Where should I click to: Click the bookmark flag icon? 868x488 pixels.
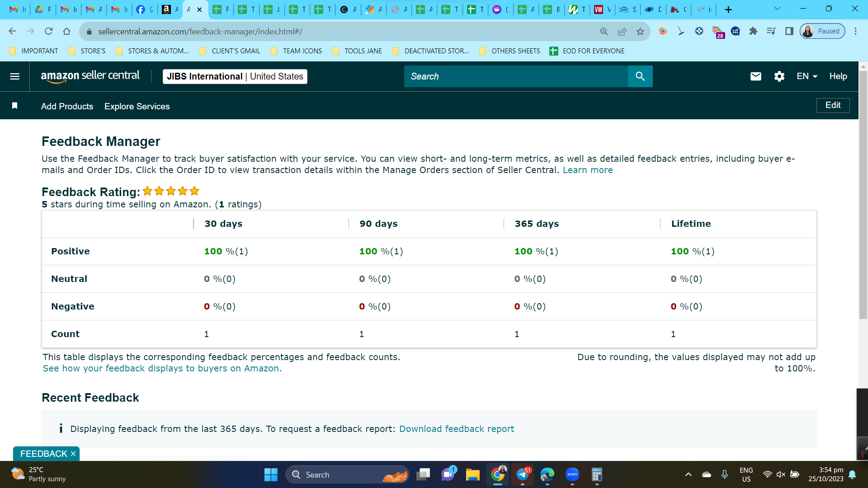[x=14, y=106]
